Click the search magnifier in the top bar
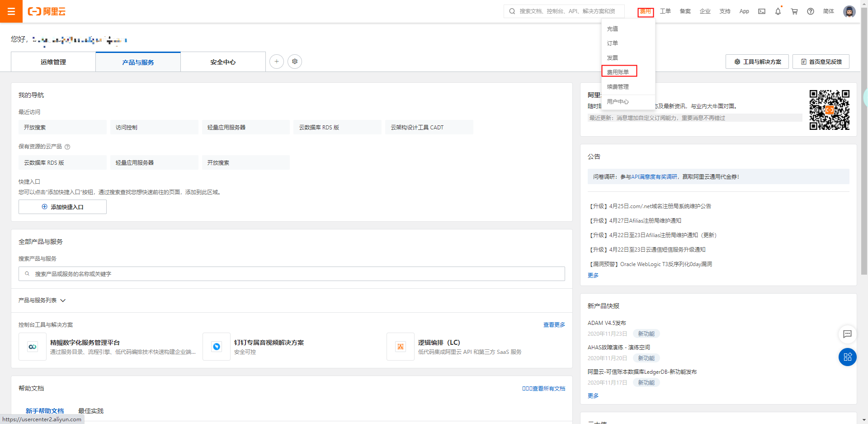Screen dimensions: 868x424 tap(512, 11)
